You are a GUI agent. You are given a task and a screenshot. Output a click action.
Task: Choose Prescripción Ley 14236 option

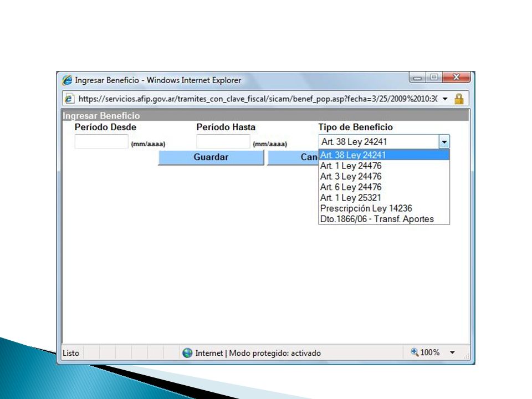[384, 208]
